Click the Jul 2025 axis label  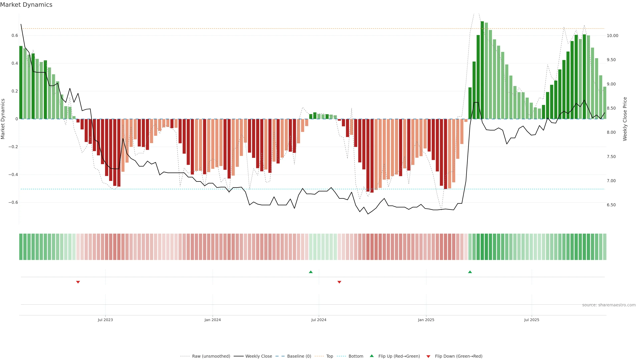531,320
